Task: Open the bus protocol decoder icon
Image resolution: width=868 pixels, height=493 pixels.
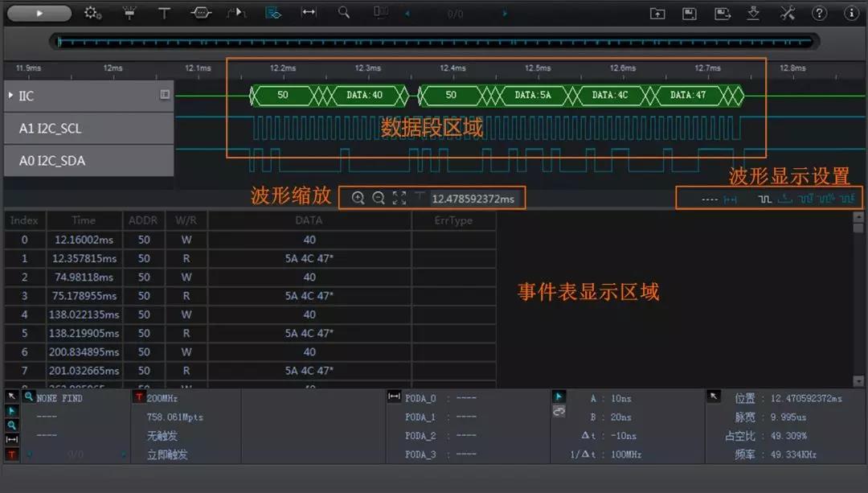Action: 201,14
